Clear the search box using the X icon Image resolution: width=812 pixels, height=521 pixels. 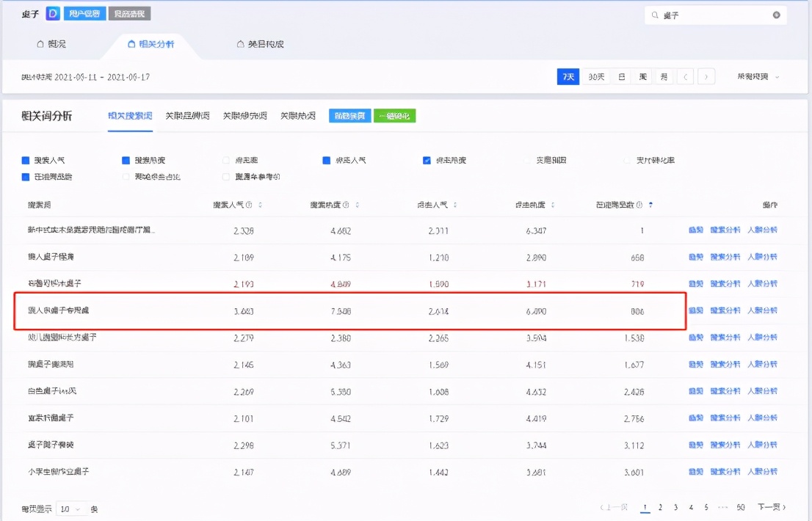[778, 15]
